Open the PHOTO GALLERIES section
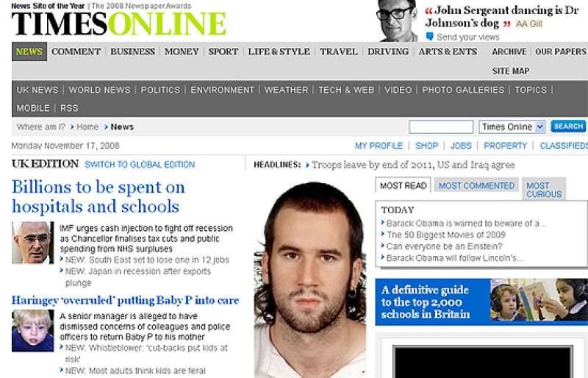The image size is (588, 378). point(463,90)
